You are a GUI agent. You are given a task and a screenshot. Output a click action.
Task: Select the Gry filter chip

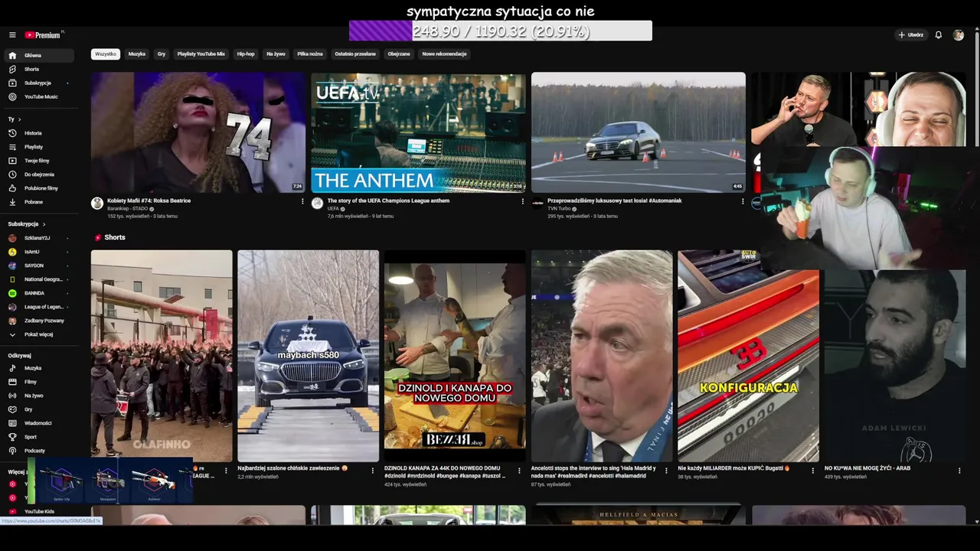(162, 54)
